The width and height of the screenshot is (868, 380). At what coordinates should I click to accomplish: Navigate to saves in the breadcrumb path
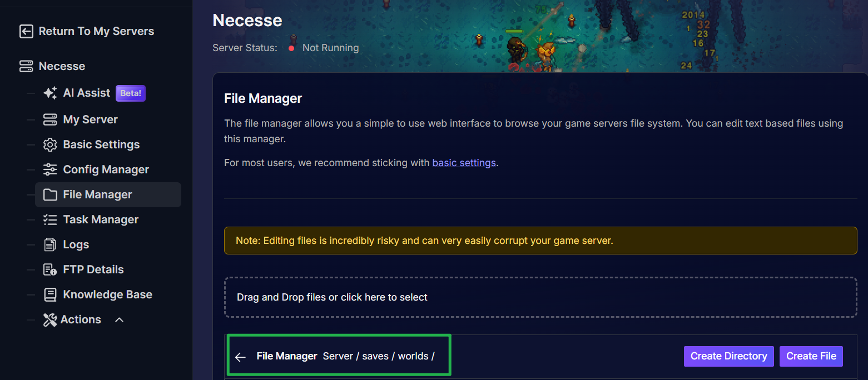pyautogui.click(x=375, y=357)
